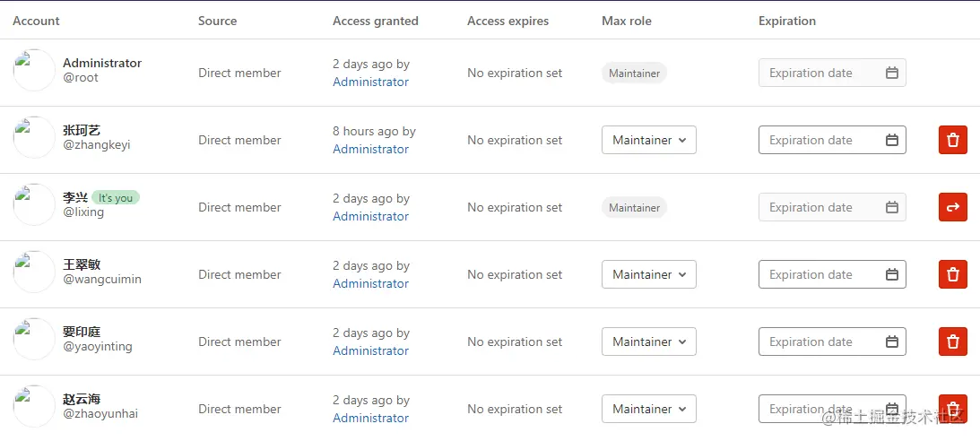Open Administrator link in 张珂艺's access row
The image size is (980, 441).
[x=370, y=149]
